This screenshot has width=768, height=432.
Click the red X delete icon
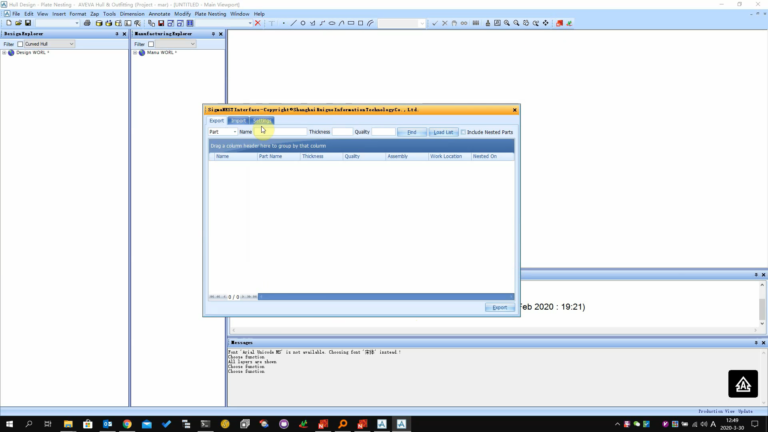[258, 23]
